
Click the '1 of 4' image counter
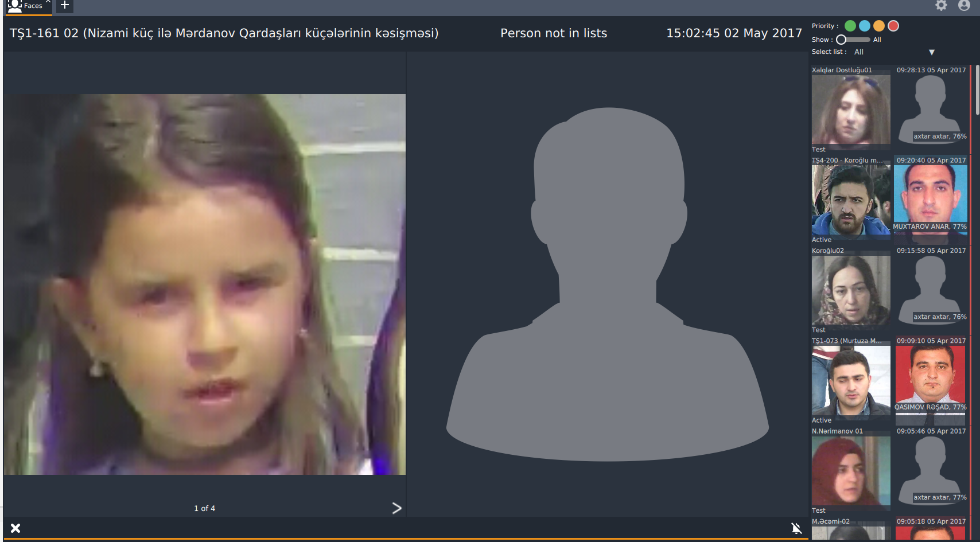tap(204, 508)
